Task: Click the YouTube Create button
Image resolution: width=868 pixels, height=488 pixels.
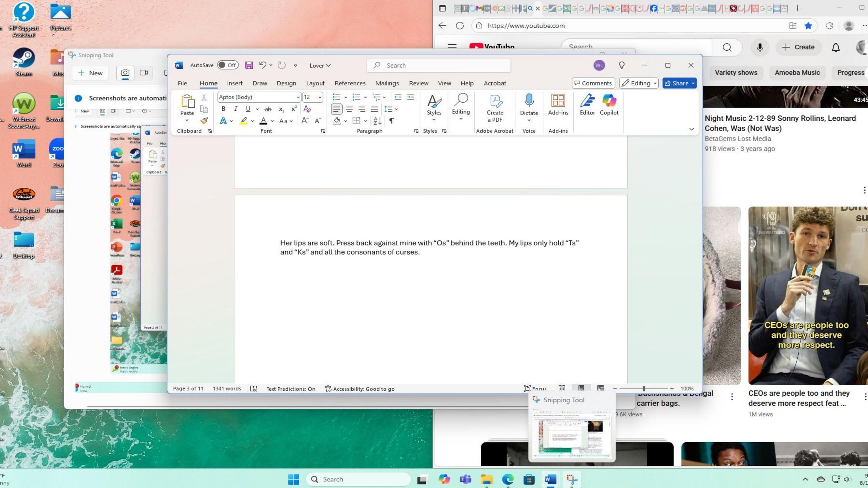Action: pos(799,47)
